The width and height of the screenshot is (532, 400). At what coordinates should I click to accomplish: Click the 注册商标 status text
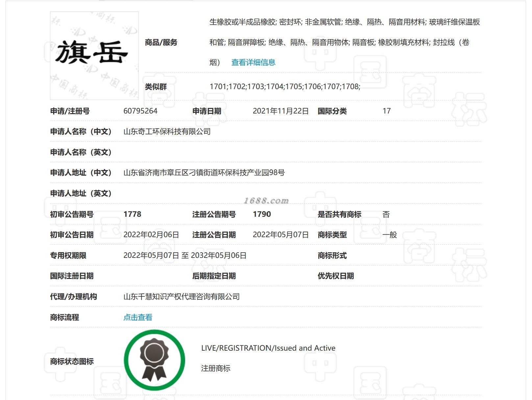[x=216, y=368]
